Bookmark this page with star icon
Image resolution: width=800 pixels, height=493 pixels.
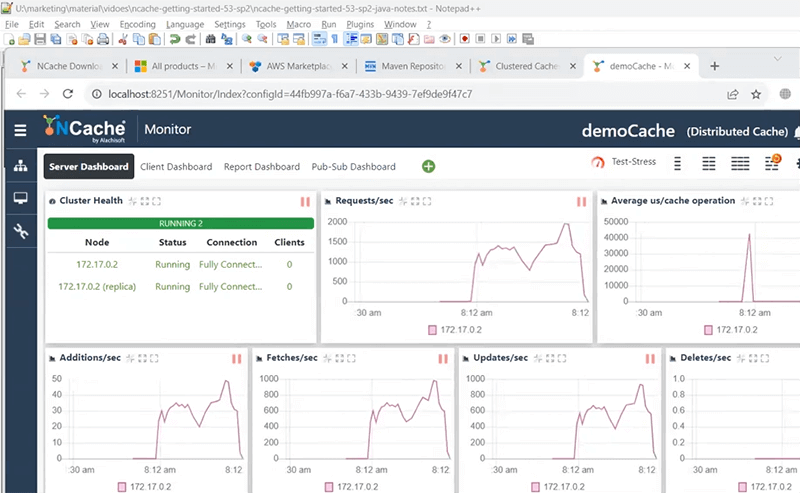(756, 94)
